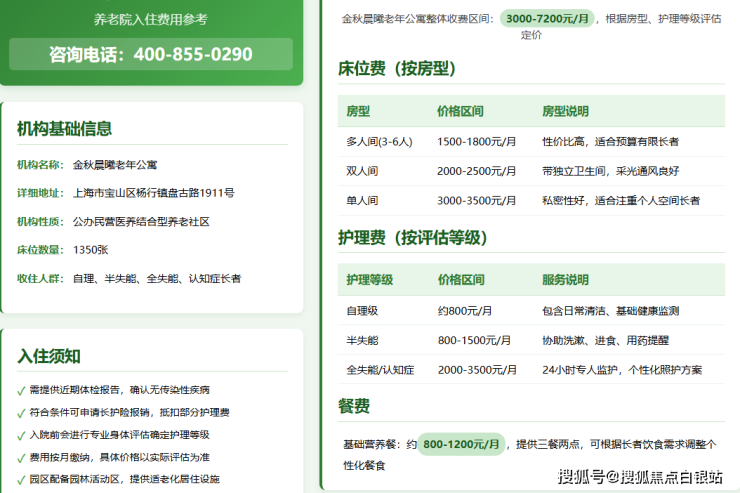Click the checkmark beside 入院前会进行专业身体评估
The width and height of the screenshot is (740, 493).
[x=21, y=435]
